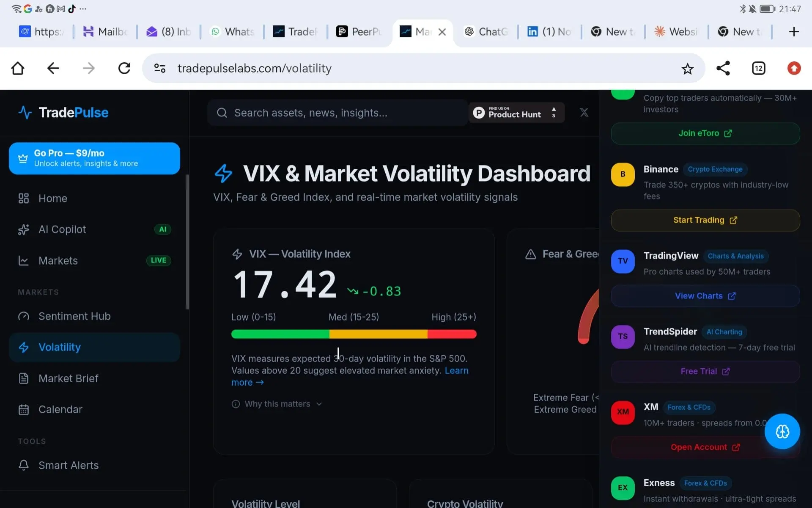This screenshot has height=508, width=812.
Task: Click View Charts for TradingView
Action: pyautogui.click(x=705, y=296)
